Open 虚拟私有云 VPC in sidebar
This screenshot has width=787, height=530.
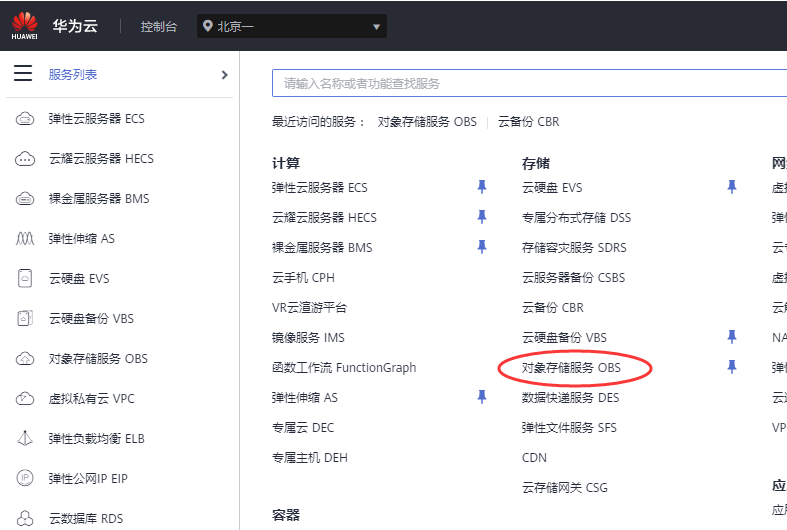click(x=91, y=399)
